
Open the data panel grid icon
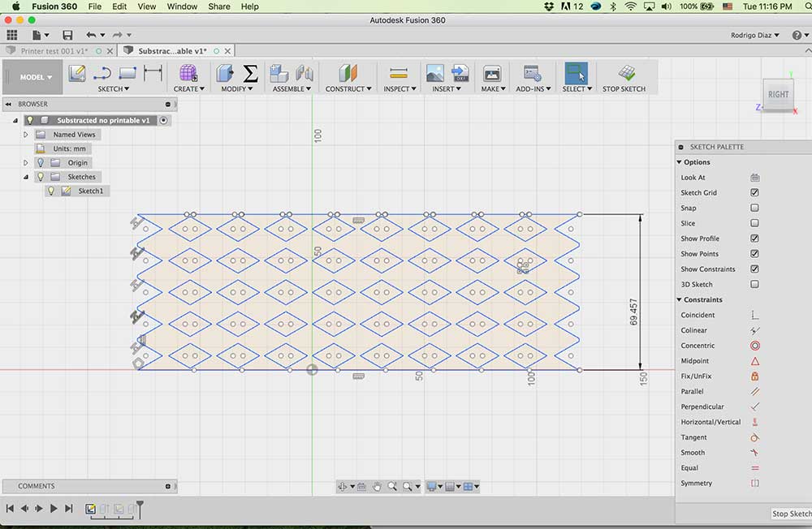pyautogui.click(x=12, y=35)
